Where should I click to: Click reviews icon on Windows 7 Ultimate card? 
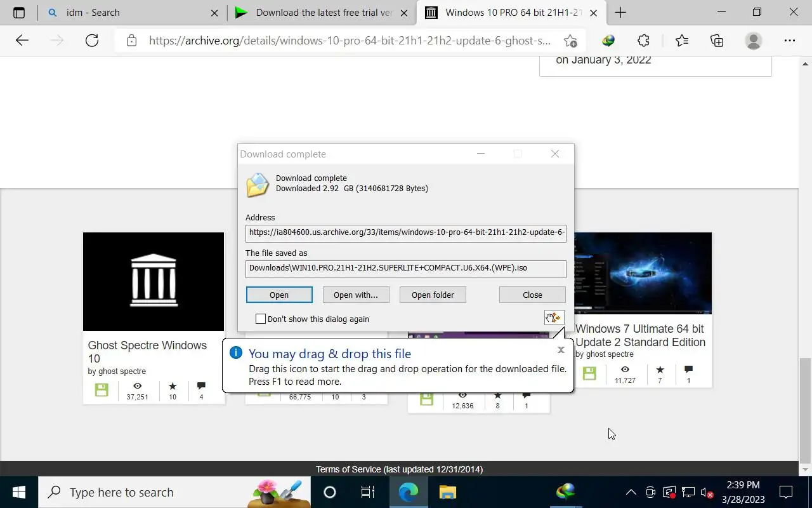tap(688, 369)
